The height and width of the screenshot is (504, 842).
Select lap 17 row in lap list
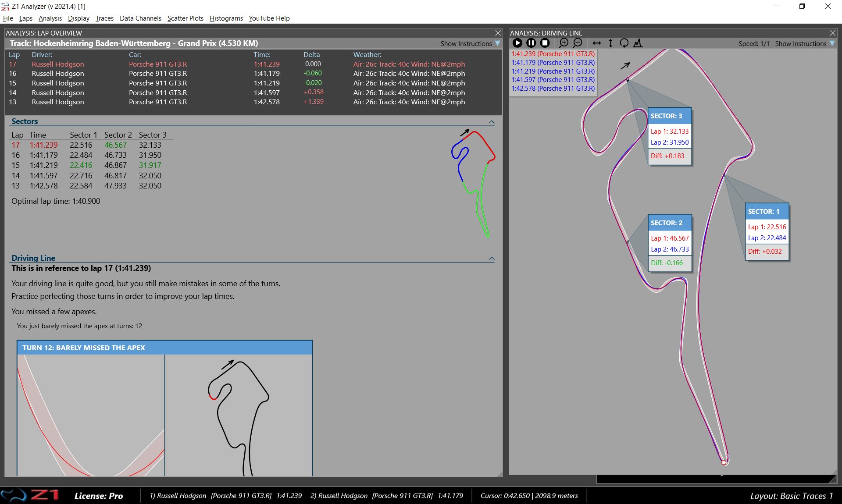pyautogui.click(x=253, y=64)
